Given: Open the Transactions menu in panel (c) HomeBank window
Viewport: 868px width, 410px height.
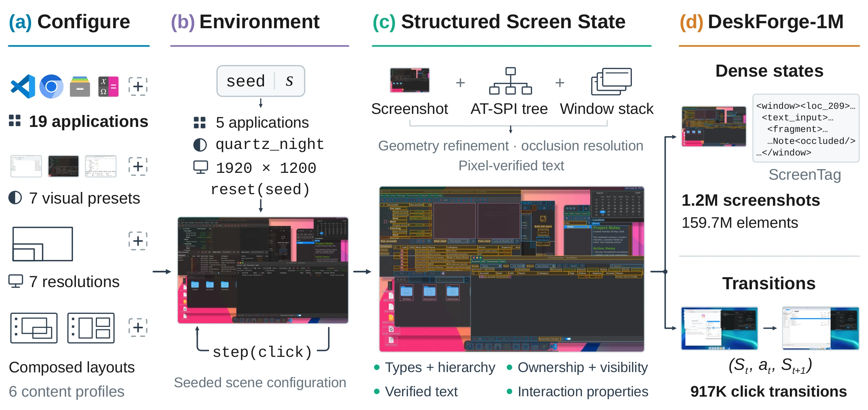Looking at the screenshot, I should click(x=413, y=196).
